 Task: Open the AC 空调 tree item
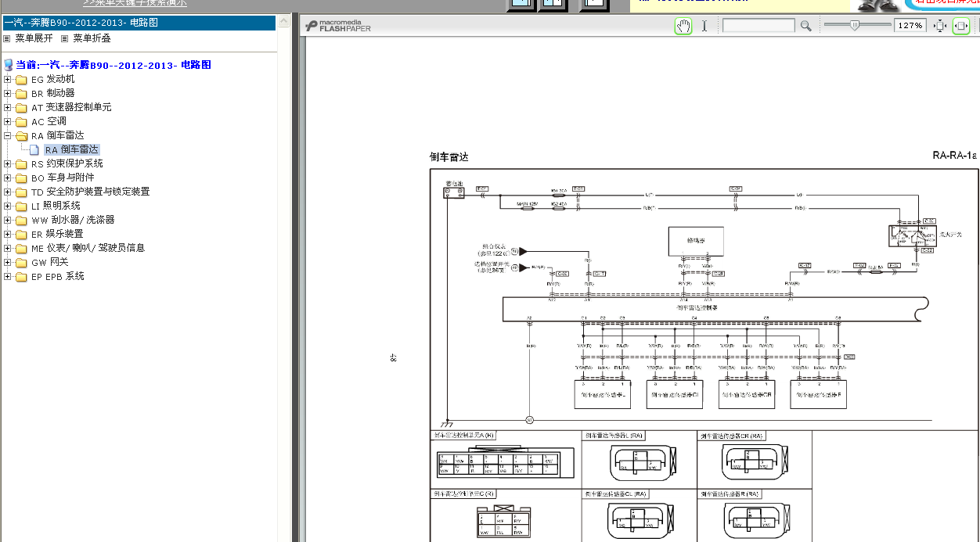(49, 121)
